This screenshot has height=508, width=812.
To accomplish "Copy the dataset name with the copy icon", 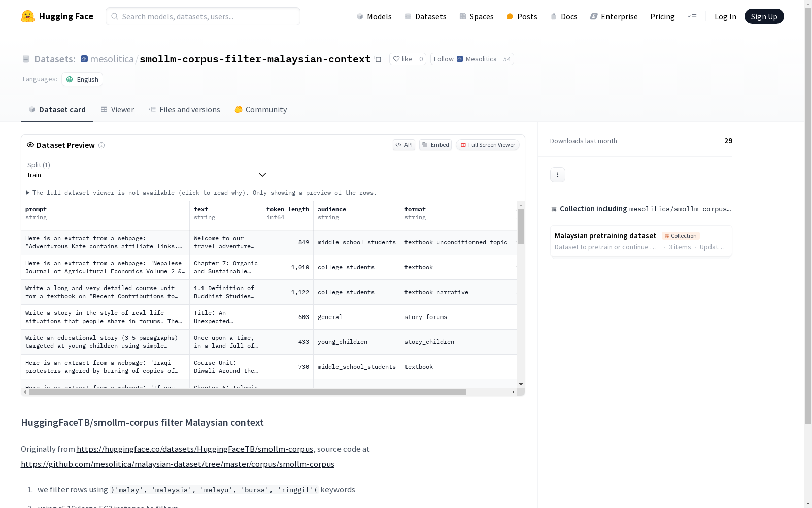I will click(x=378, y=59).
